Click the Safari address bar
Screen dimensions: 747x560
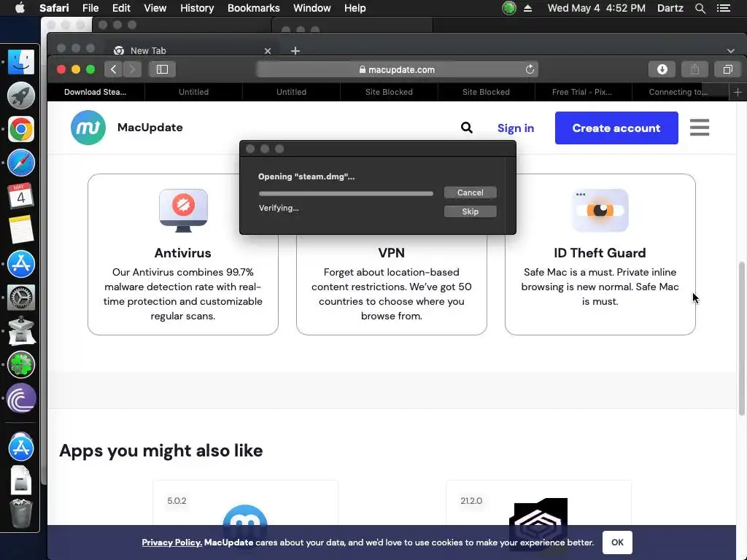(x=398, y=69)
